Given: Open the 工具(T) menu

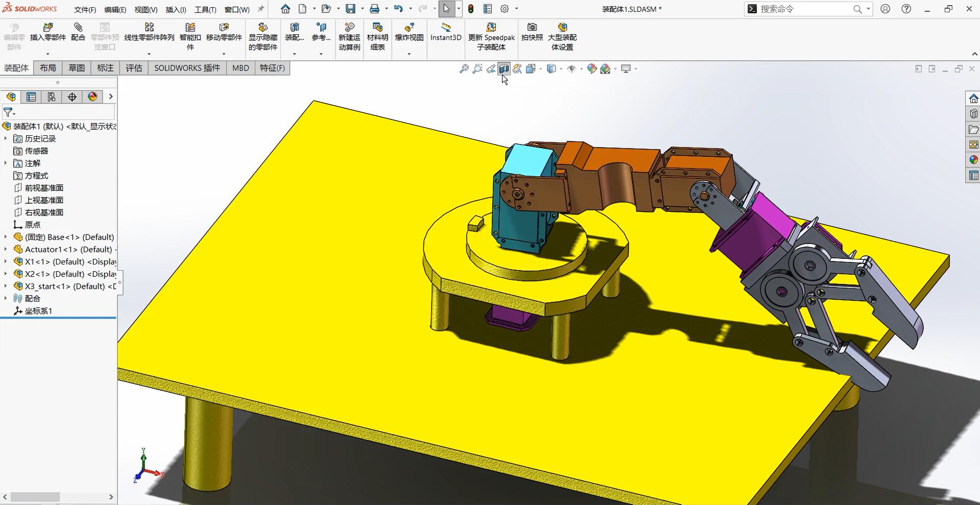Looking at the screenshot, I should (205, 10).
